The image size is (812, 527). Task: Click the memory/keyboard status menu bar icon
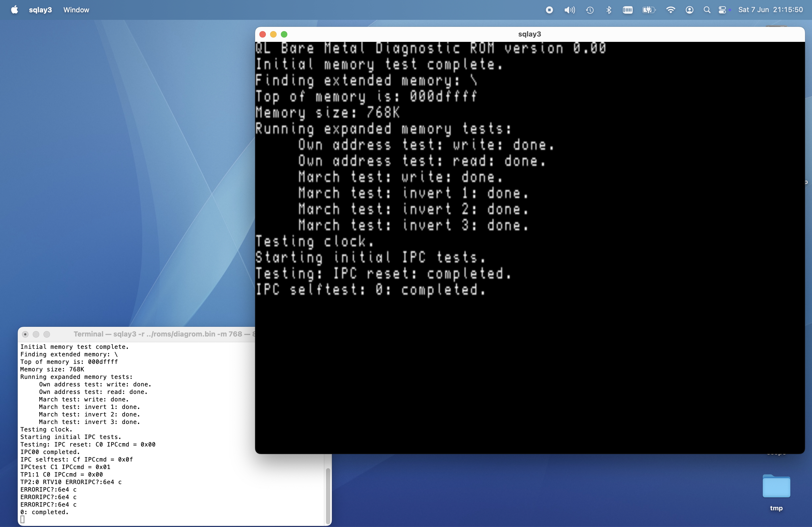pyautogui.click(x=628, y=10)
